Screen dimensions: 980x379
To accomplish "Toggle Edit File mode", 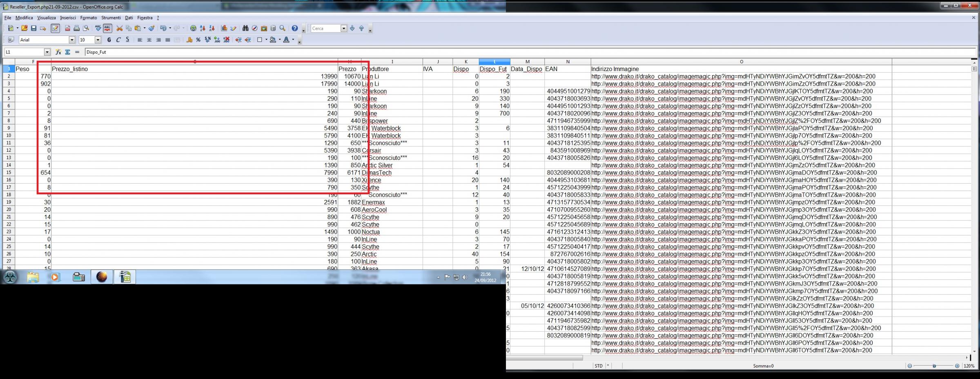I will 55,28.
